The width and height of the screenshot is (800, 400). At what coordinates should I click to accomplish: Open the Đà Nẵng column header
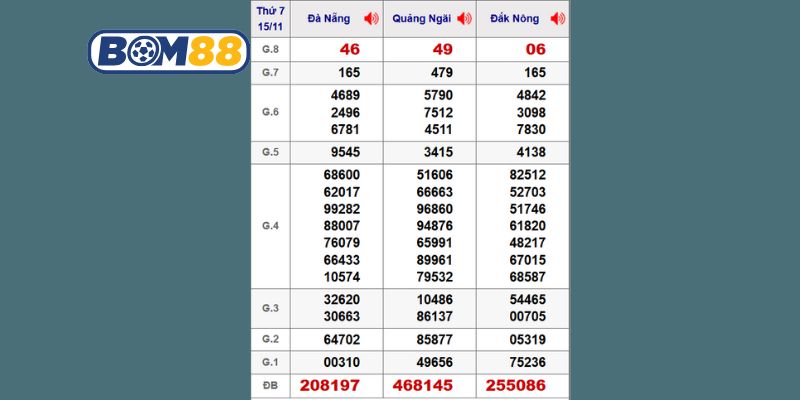click(x=329, y=19)
